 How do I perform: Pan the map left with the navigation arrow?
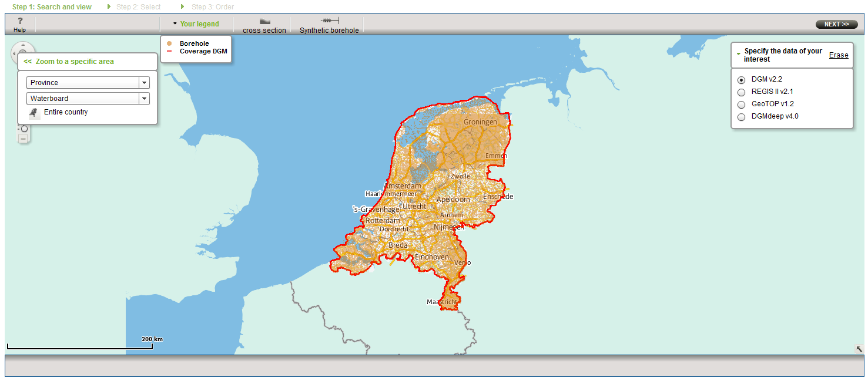[15, 54]
